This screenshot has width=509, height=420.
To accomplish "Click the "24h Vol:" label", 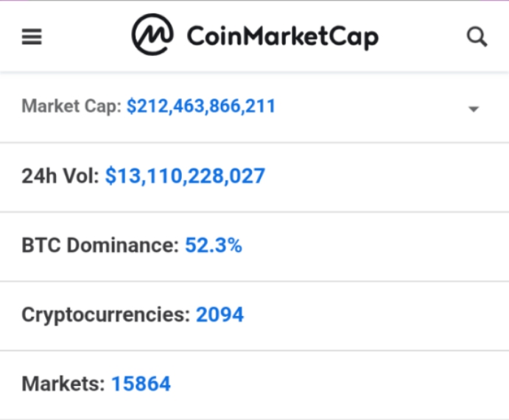I will (x=60, y=176).
